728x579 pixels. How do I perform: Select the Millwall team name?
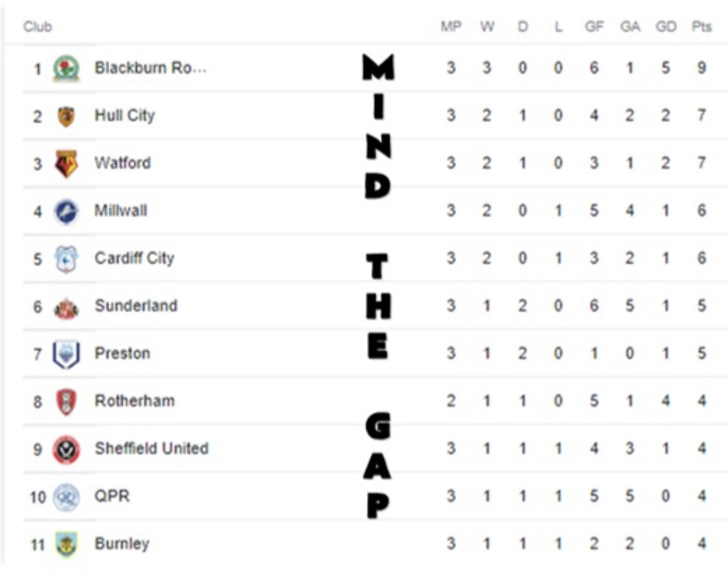(121, 211)
